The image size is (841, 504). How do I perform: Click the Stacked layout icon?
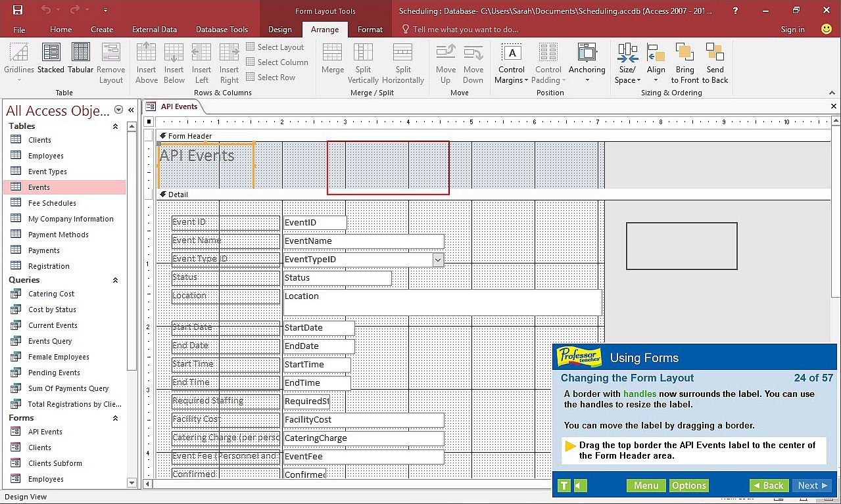pyautogui.click(x=51, y=53)
